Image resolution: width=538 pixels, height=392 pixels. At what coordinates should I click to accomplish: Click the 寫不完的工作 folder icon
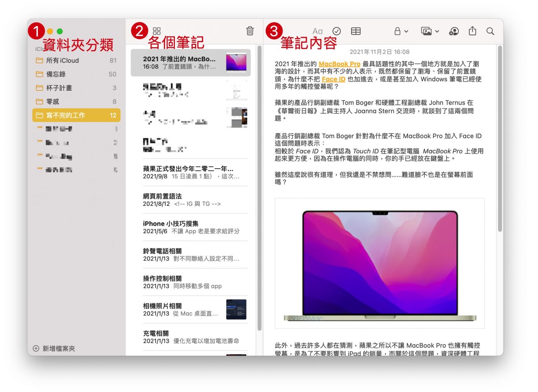tap(39, 115)
